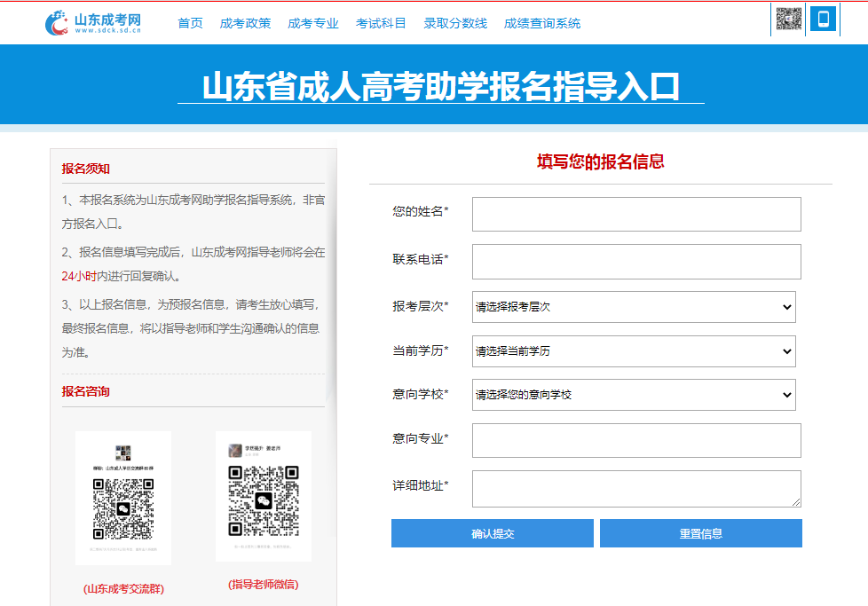Open 录取分数线 page
The height and width of the screenshot is (606, 868).
coord(455,23)
